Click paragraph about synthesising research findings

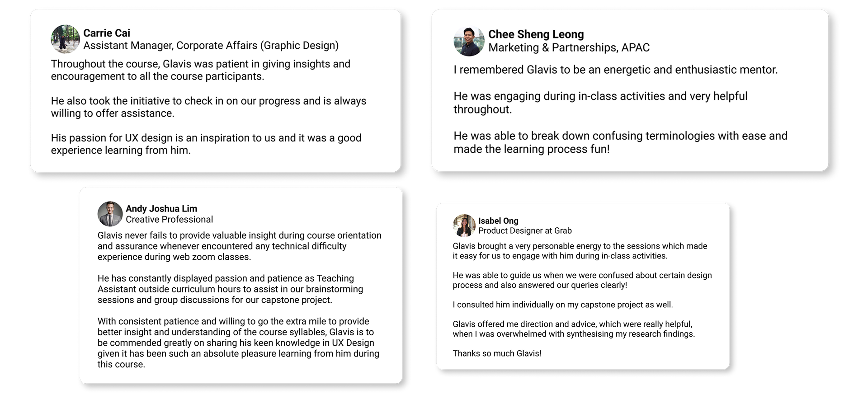click(574, 329)
